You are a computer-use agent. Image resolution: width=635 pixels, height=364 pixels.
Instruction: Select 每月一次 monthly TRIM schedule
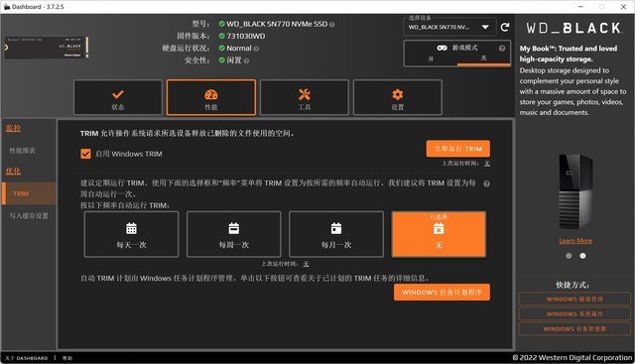tap(336, 234)
